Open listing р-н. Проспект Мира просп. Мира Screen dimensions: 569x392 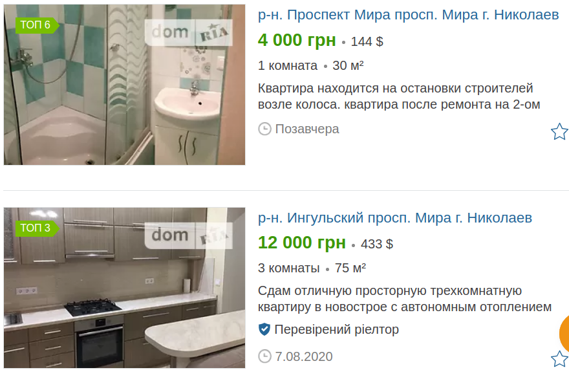point(408,15)
